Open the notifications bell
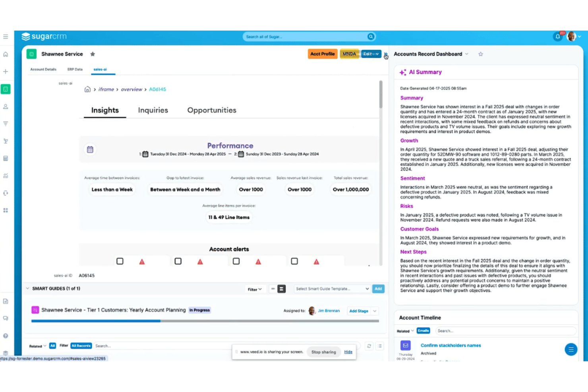 point(558,37)
